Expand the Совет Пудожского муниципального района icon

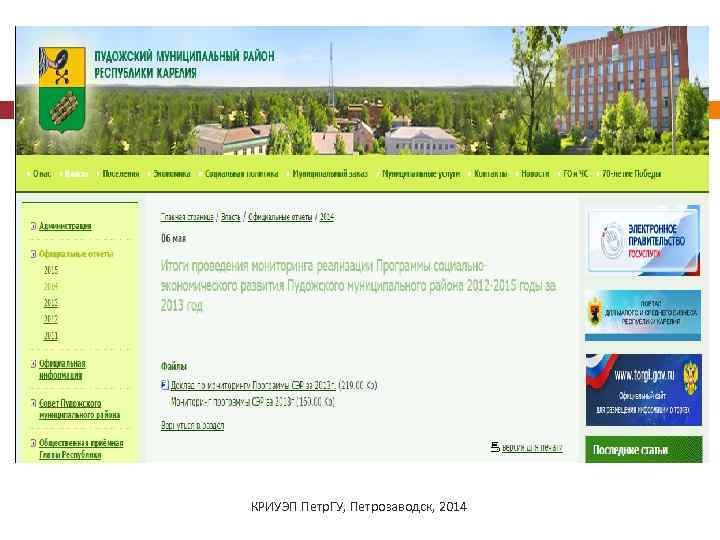[x=34, y=403]
